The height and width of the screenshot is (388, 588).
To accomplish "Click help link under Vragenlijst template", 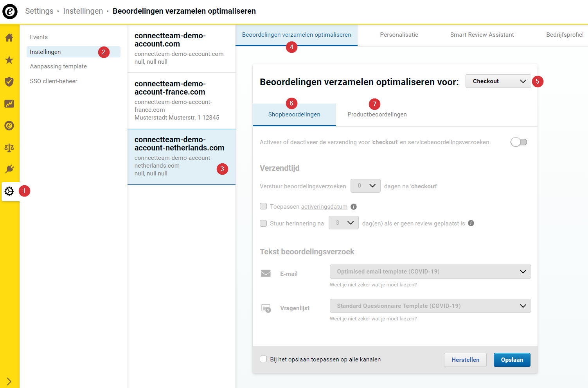I will tap(373, 319).
